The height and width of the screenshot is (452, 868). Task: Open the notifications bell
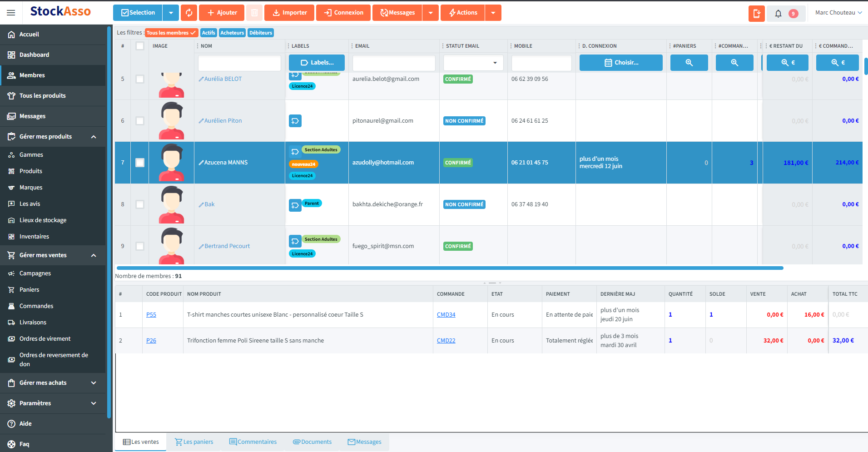[778, 14]
